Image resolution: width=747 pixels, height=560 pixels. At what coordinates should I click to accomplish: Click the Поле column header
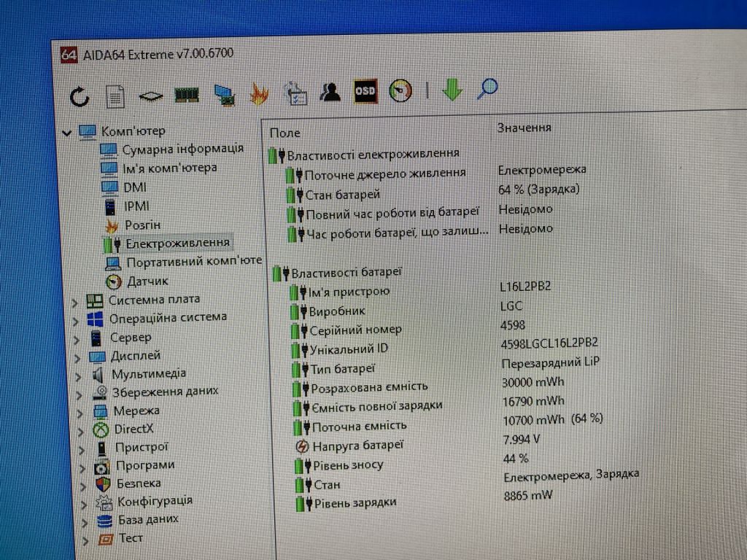285,133
